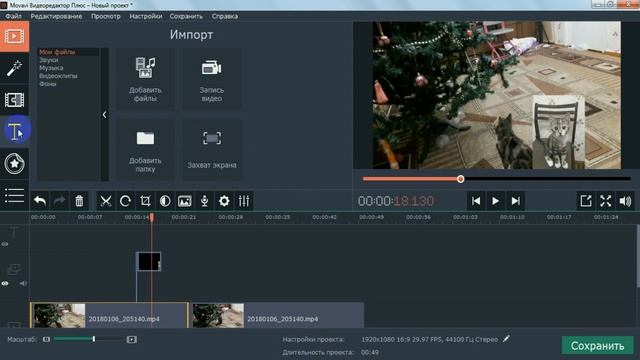The width and height of the screenshot is (640, 360).
Task: Select Видеоклипы category
Action: 58,76
